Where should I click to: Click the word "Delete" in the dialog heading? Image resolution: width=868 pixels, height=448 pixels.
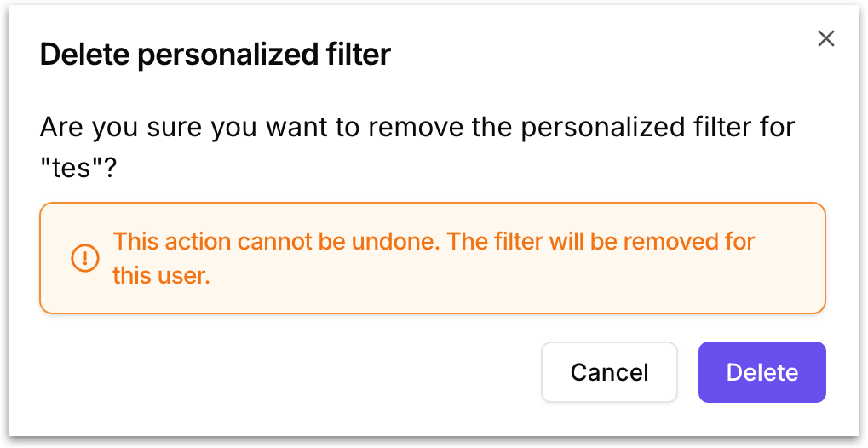pyautogui.click(x=84, y=55)
